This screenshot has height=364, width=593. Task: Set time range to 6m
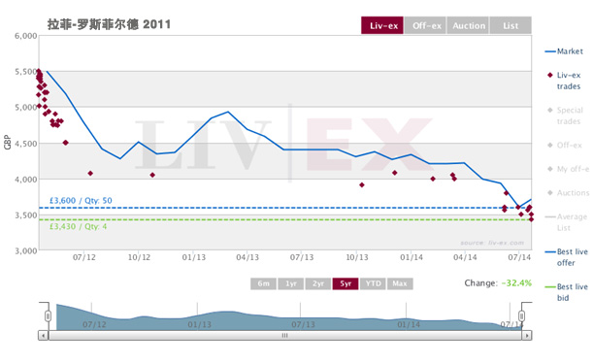263,283
